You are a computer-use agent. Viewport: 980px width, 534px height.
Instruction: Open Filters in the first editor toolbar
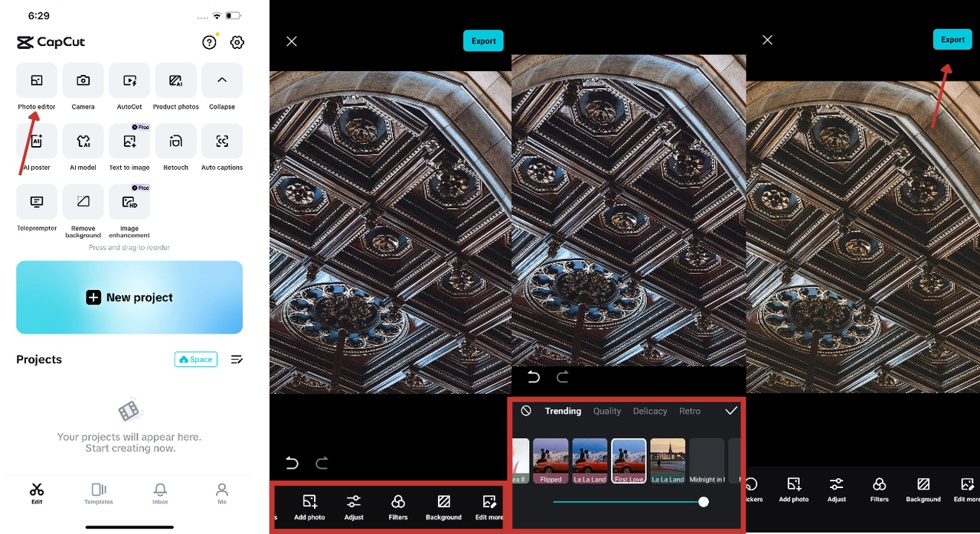click(398, 508)
